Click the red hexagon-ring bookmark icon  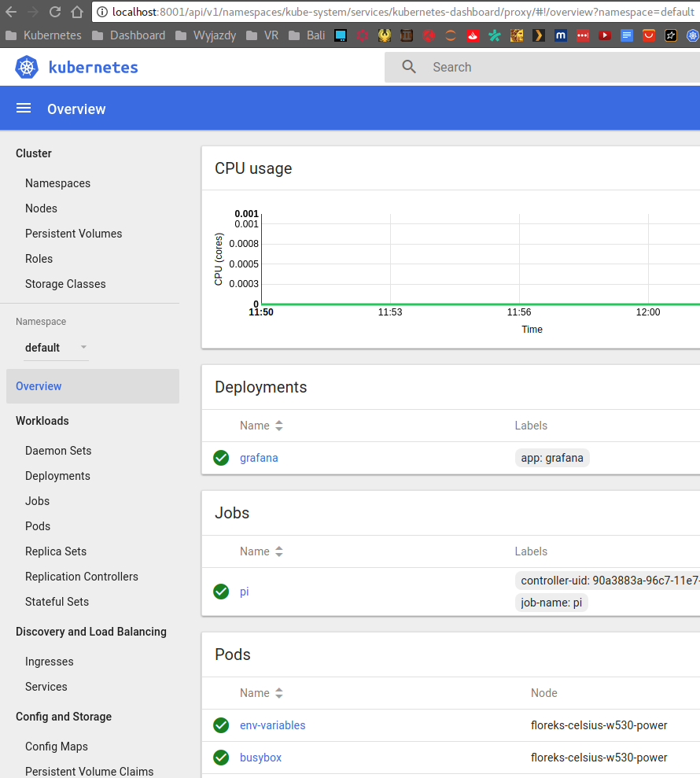pos(363,35)
